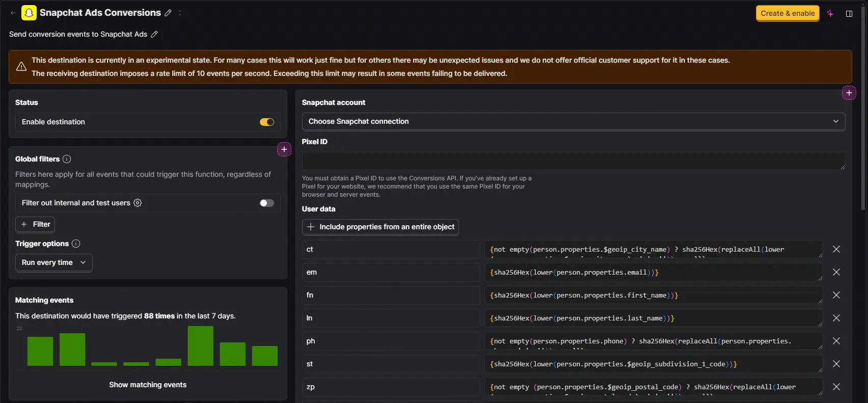Open the Run every time dropdown

coord(54,262)
